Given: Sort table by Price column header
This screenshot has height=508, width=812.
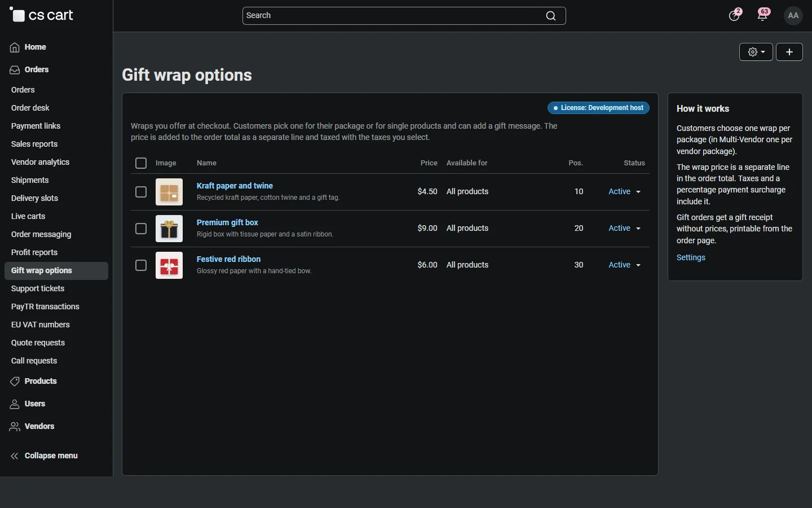Looking at the screenshot, I should (429, 163).
